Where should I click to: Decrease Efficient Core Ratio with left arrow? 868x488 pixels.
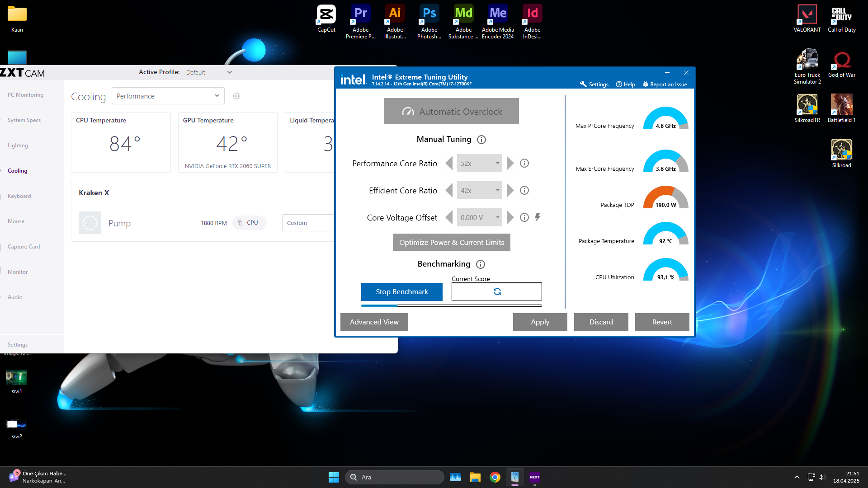tap(449, 190)
